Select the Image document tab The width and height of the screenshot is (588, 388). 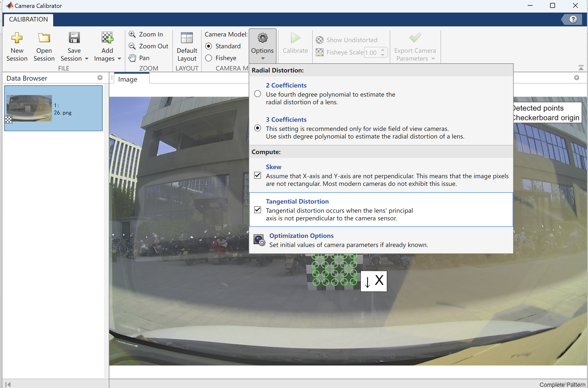(x=128, y=79)
